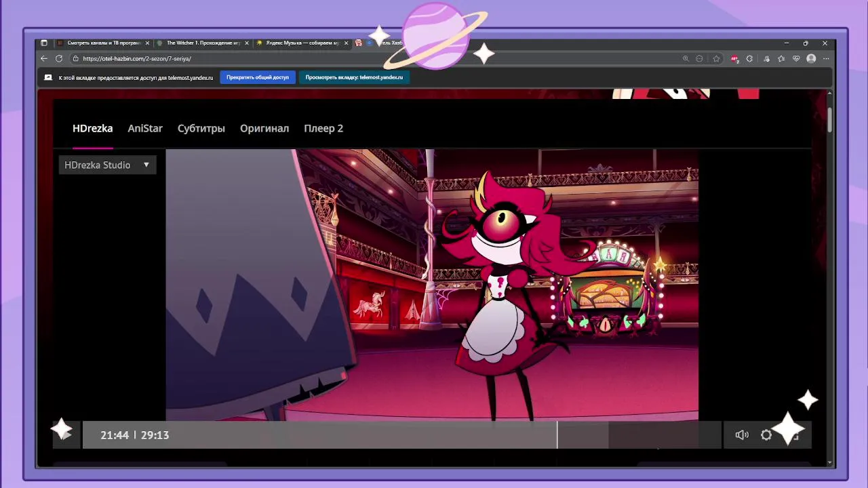The width and height of the screenshot is (868, 488).
Task: Open the favorites list icon
Action: pyautogui.click(x=781, y=59)
